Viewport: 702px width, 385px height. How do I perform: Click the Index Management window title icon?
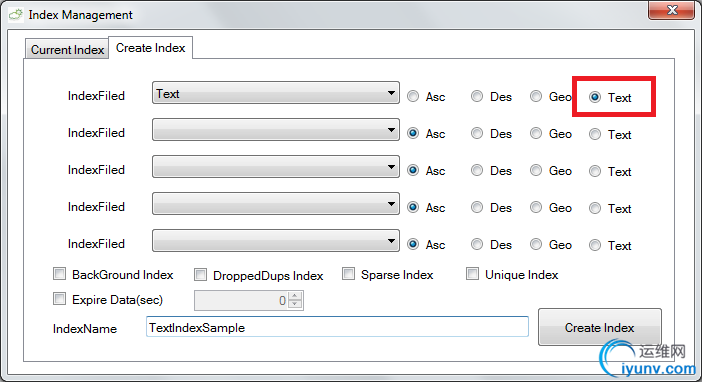coord(16,14)
